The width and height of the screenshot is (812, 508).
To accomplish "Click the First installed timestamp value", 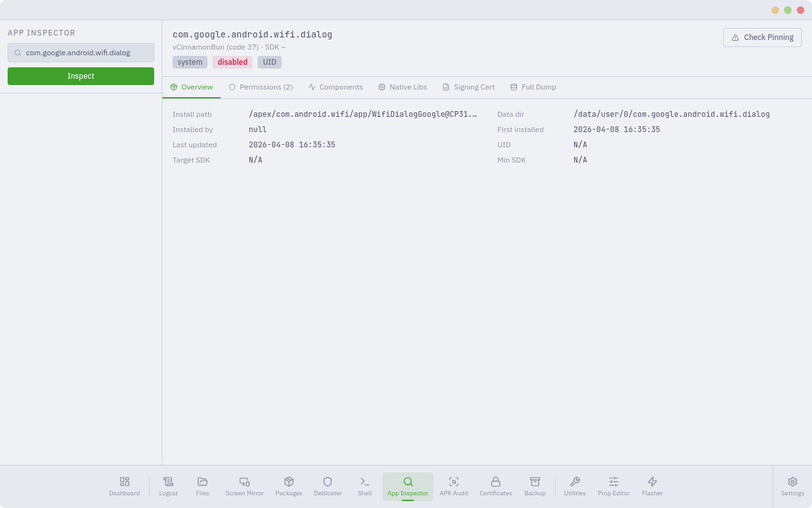I will 617,130.
